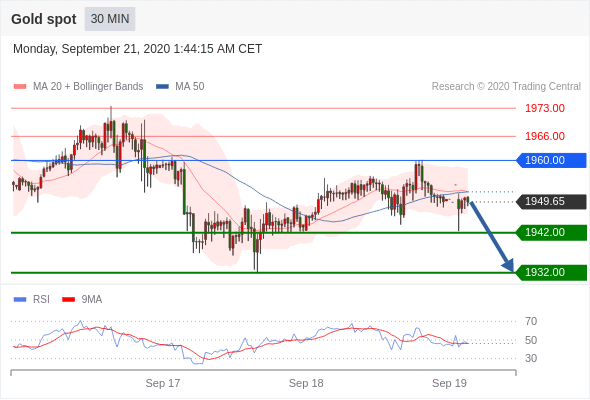The height and width of the screenshot is (400, 590).
Task: Click the Sep 18 date axis label
Action: (x=306, y=383)
